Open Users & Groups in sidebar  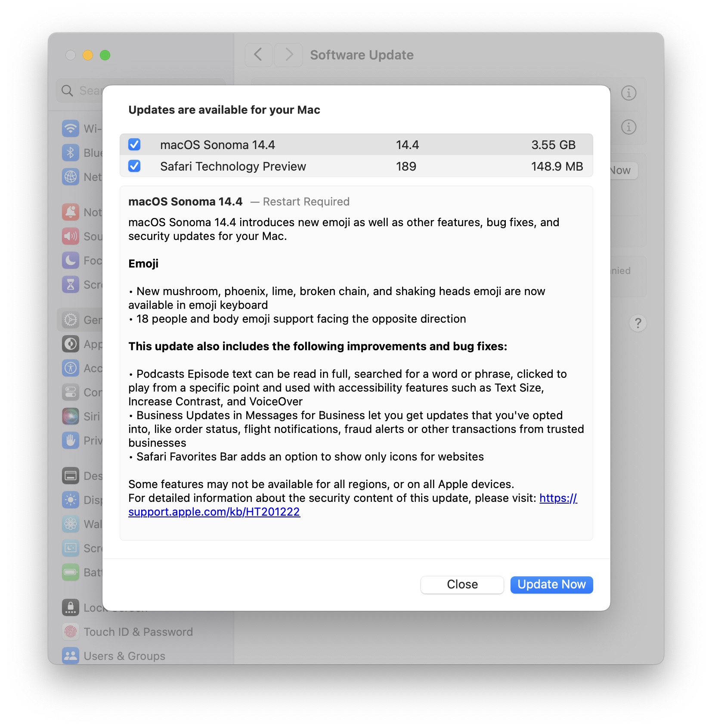pos(114,656)
